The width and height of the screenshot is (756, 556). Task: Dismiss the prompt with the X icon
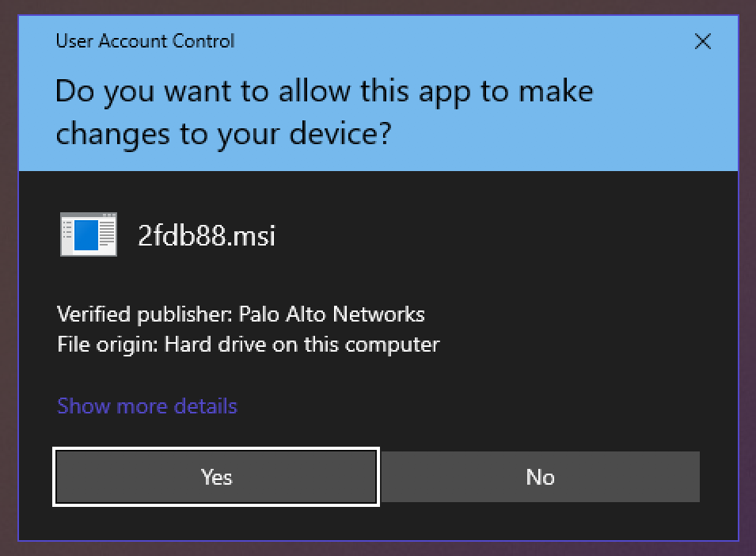pyautogui.click(x=702, y=41)
